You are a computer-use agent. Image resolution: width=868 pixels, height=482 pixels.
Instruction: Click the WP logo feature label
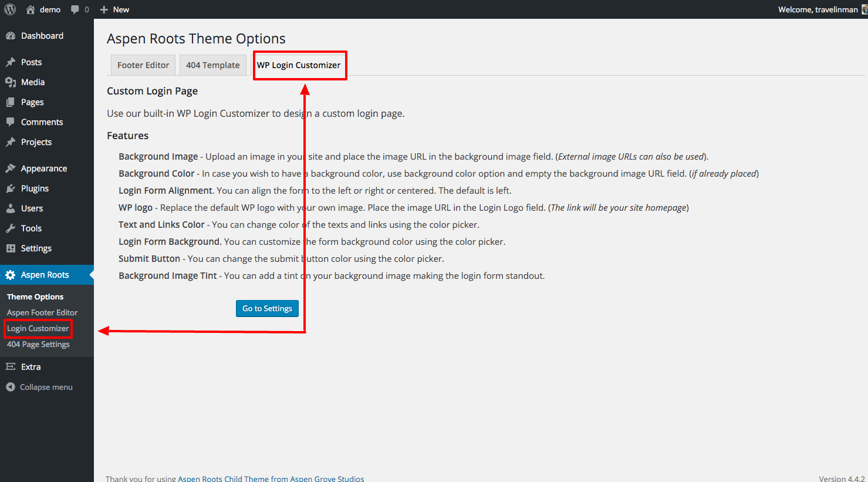click(x=136, y=208)
